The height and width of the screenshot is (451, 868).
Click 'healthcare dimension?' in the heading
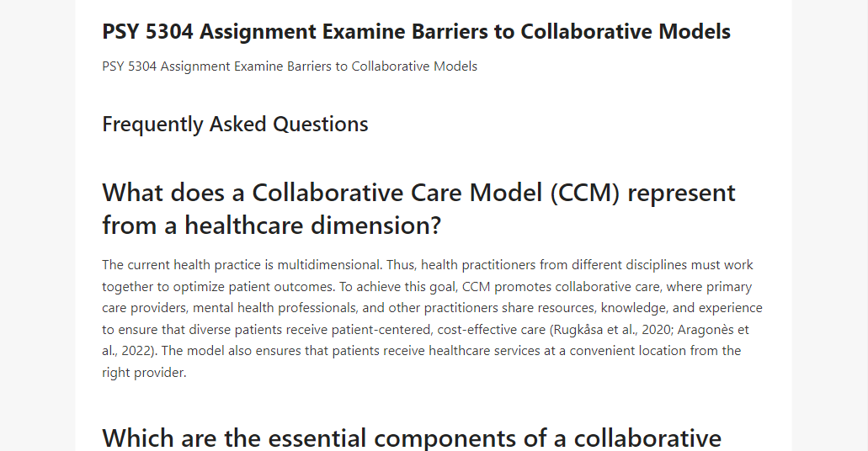313,225
